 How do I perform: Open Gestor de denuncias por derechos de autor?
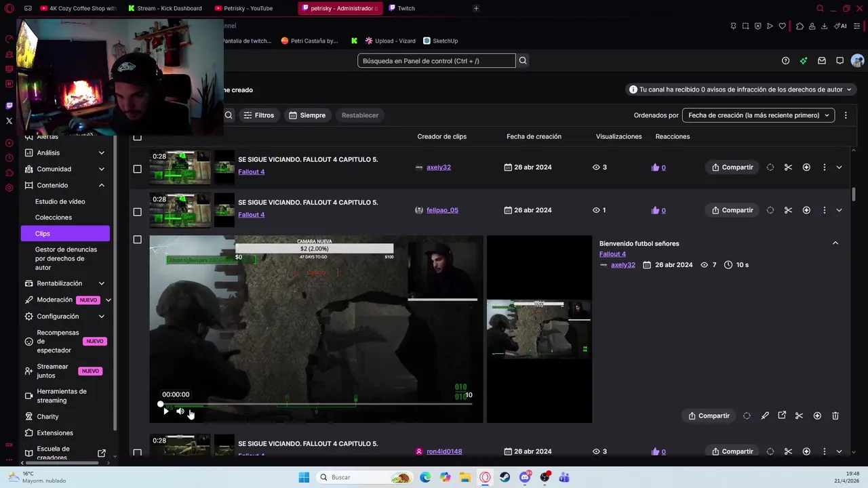point(66,258)
